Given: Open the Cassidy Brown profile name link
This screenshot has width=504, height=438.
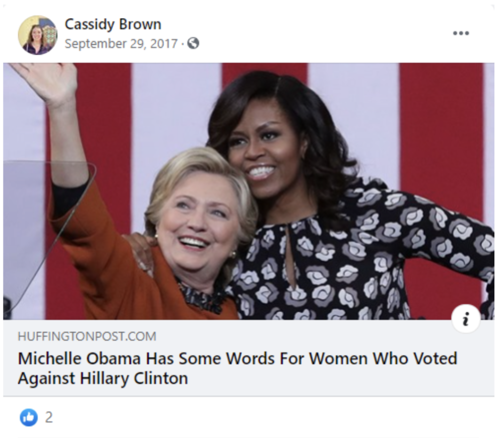Looking at the screenshot, I should 113,24.
